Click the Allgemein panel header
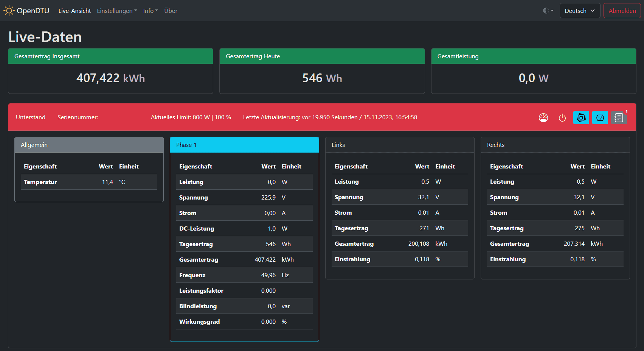 tap(89, 145)
